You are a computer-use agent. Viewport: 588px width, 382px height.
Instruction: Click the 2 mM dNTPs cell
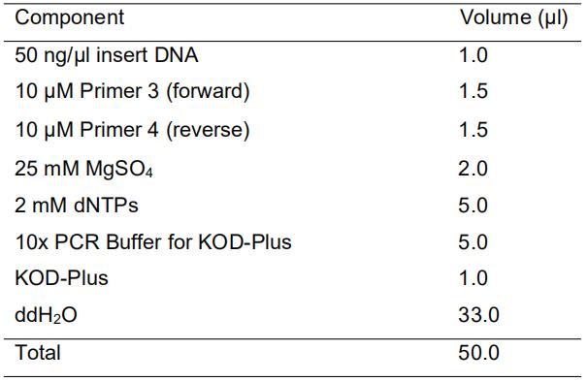pyautogui.click(x=77, y=205)
